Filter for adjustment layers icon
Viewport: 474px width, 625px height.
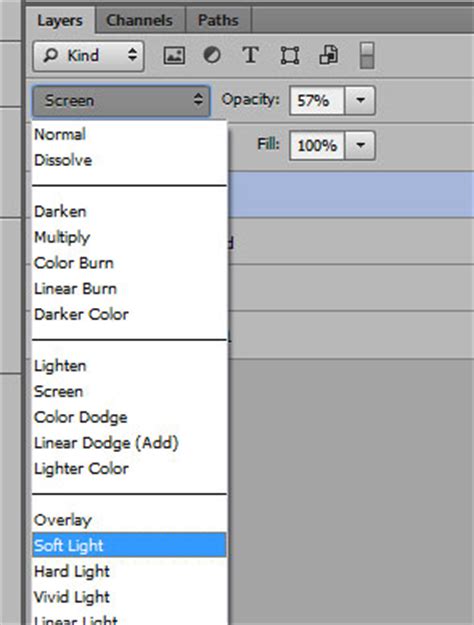(x=212, y=55)
